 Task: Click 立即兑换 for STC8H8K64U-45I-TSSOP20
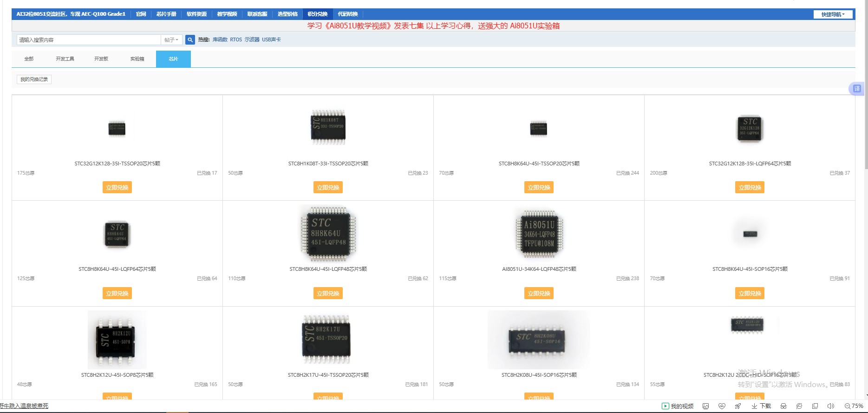539,188
